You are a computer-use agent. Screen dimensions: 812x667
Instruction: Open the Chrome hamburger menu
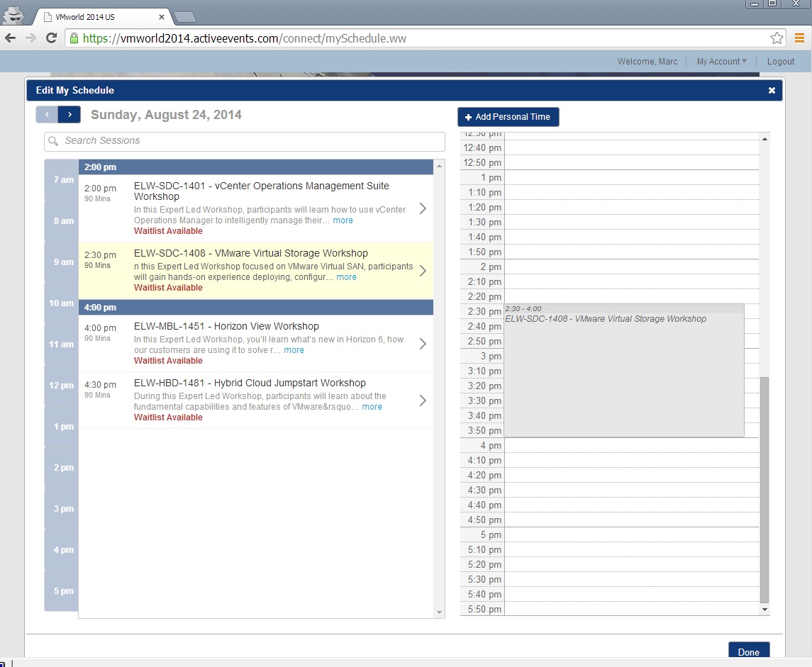799,38
